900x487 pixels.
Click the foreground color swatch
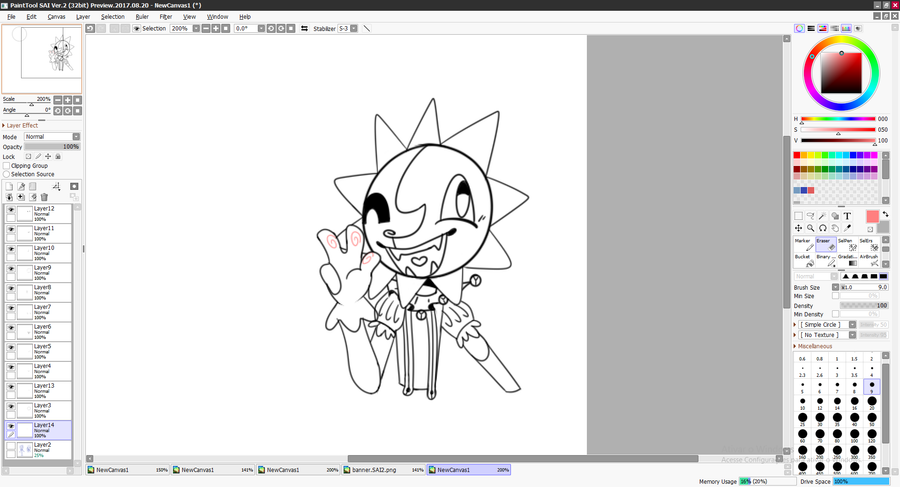tap(872, 217)
